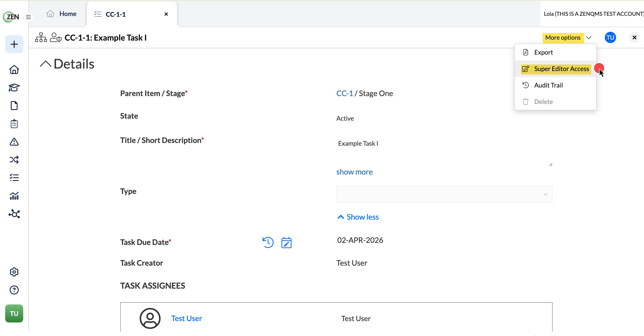Click the ZEN logo
The height and width of the screenshot is (336, 644).
11,17
